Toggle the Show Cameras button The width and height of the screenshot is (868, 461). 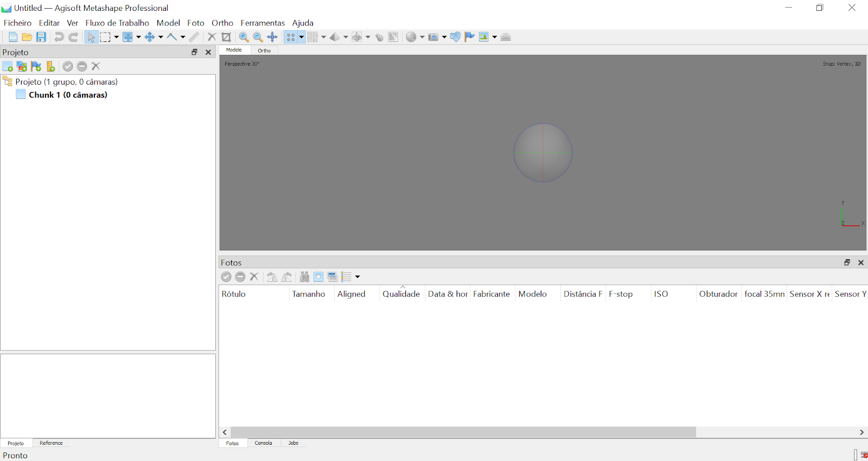pos(433,37)
